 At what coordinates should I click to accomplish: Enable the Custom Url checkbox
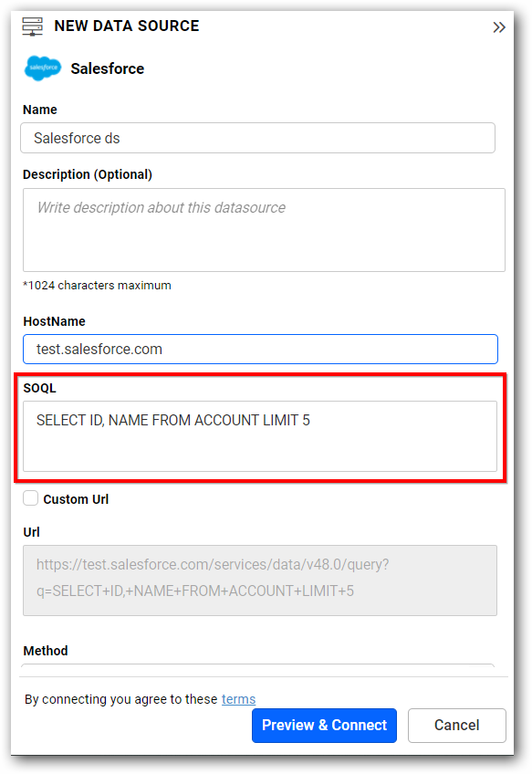tap(31, 498)
